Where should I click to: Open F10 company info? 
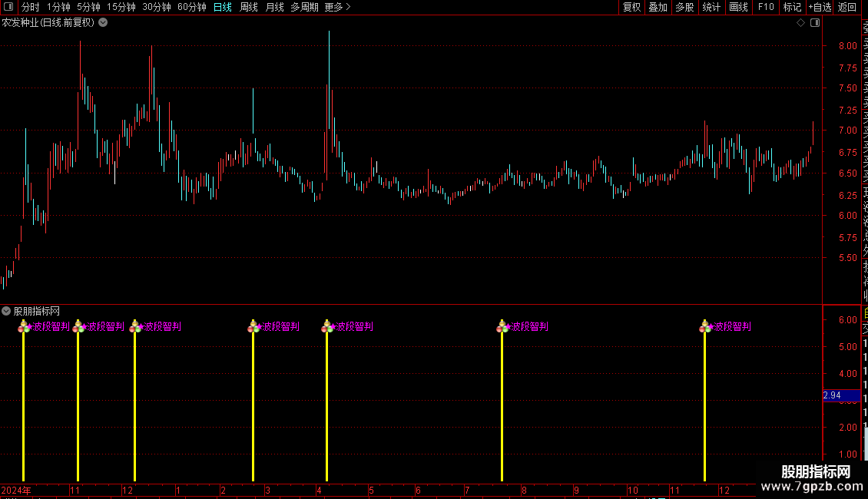[766, 7]
